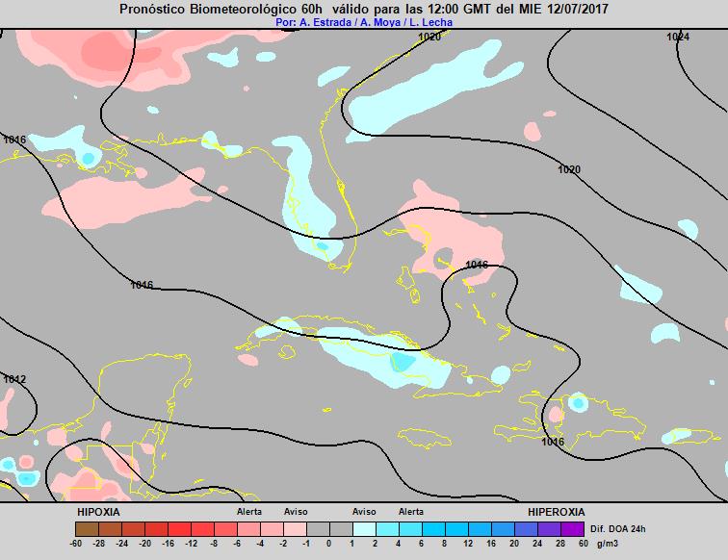Click the 'Aviso' label on the hiperoxia side
The image size is (728, 560).
[x=364, y=512]
